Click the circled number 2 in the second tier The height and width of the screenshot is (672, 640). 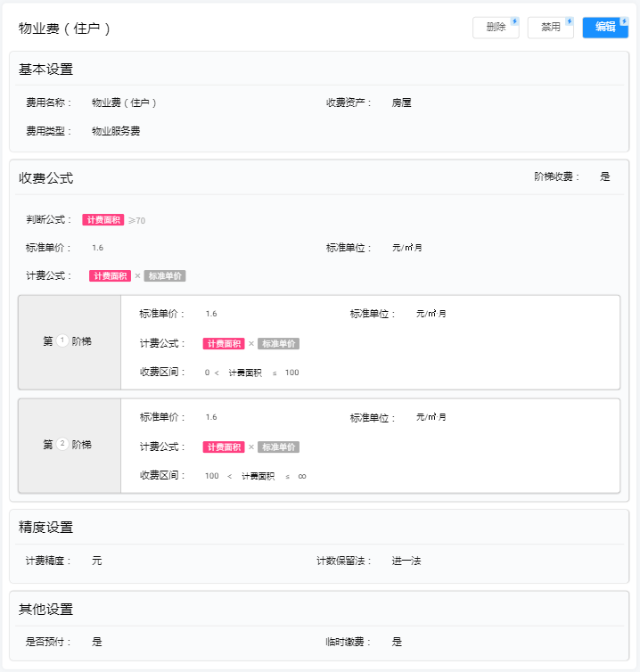(x=62, y=445)
